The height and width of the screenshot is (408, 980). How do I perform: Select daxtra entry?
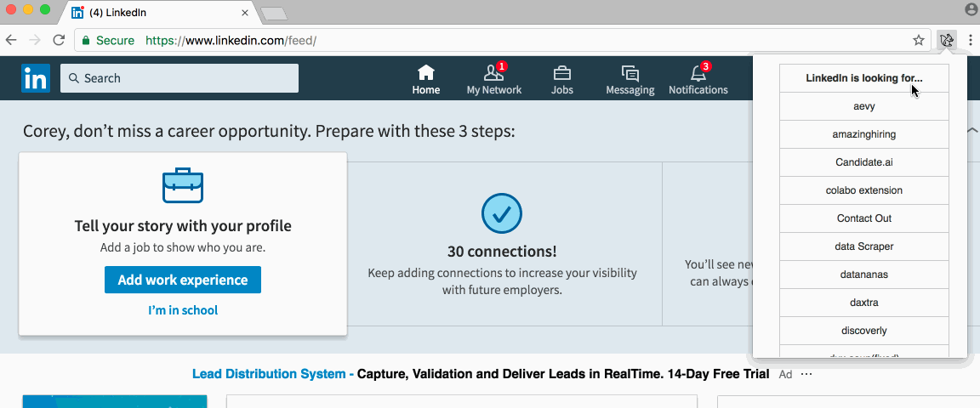click(863, 303)
